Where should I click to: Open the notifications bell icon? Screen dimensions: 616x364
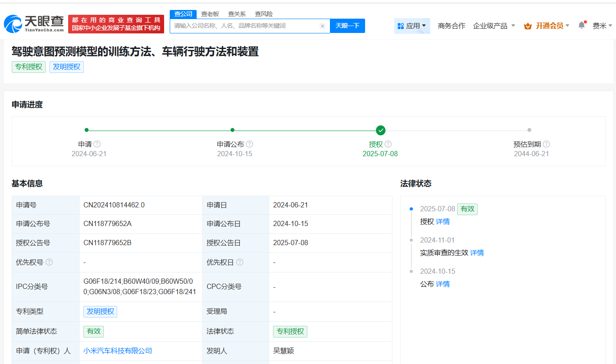pyautogui.click(x=582, y=25)
